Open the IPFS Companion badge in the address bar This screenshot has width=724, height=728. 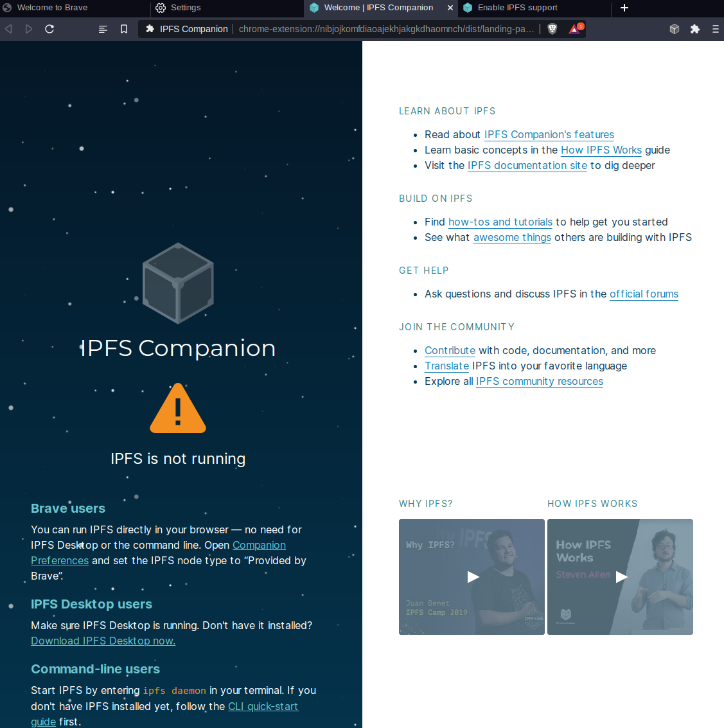186,28
